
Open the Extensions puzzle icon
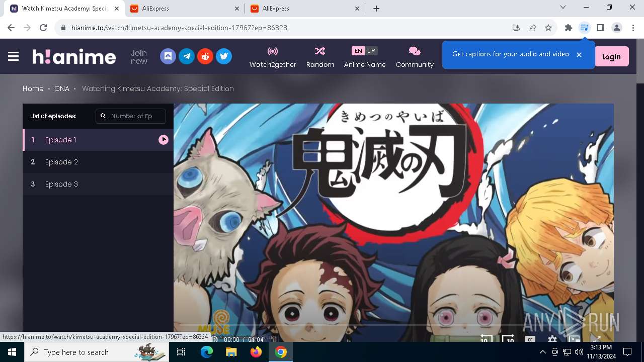[569, 28]
